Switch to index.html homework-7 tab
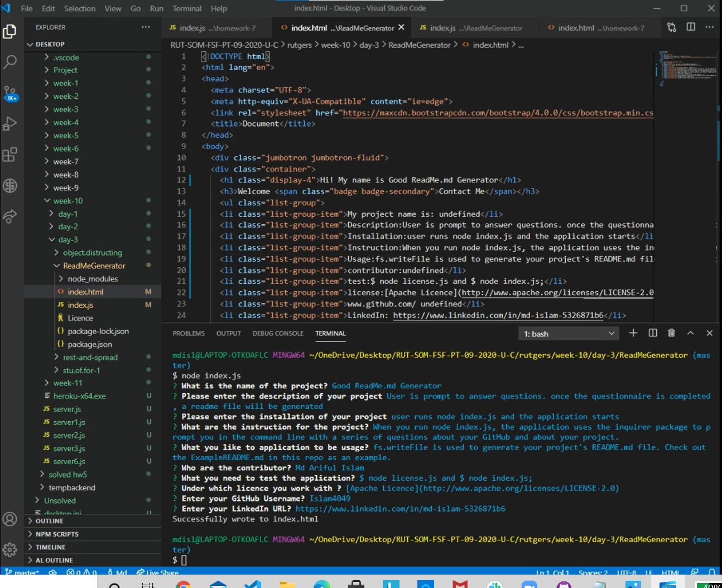This screenshot has height=588, width=722. point(596,27)
